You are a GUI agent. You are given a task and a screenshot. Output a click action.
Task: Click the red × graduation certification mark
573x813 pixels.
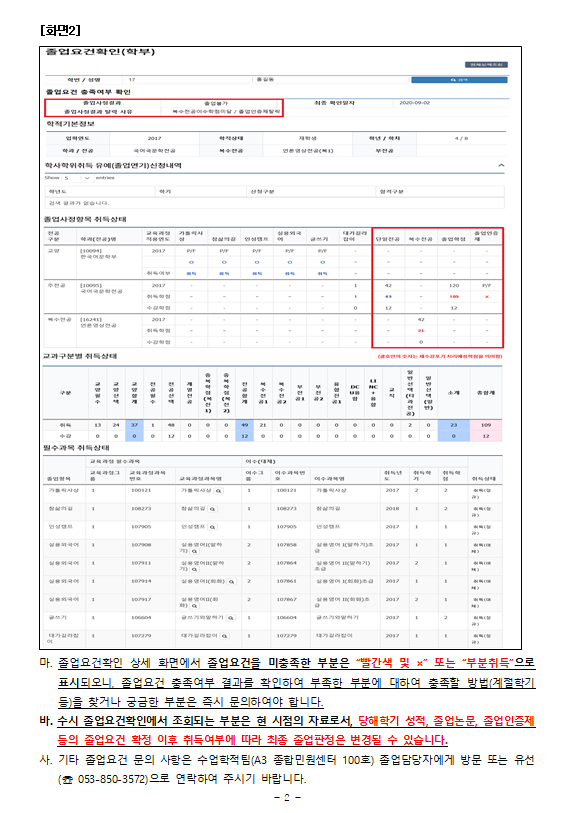click(486, 297)
